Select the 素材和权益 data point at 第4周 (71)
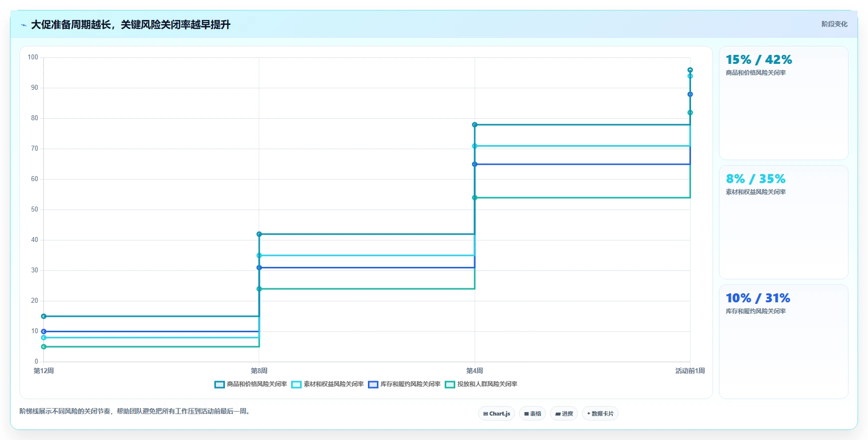 click(x=475, y=146)
